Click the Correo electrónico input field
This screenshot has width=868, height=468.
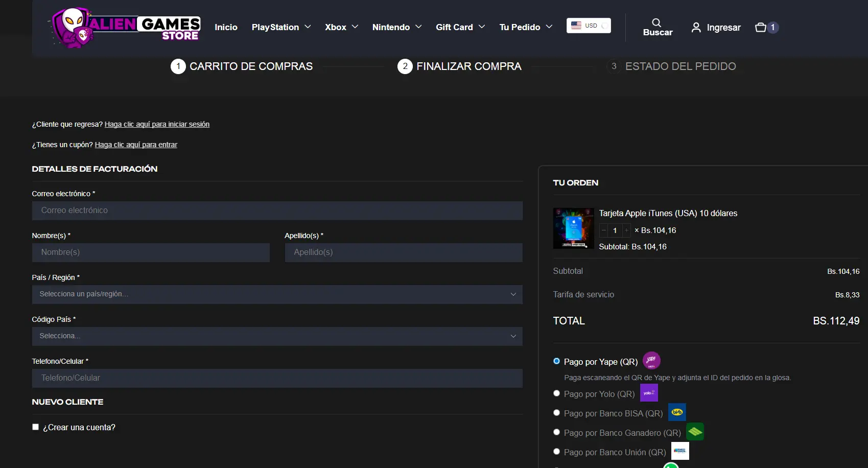click(x=277, y=210)
